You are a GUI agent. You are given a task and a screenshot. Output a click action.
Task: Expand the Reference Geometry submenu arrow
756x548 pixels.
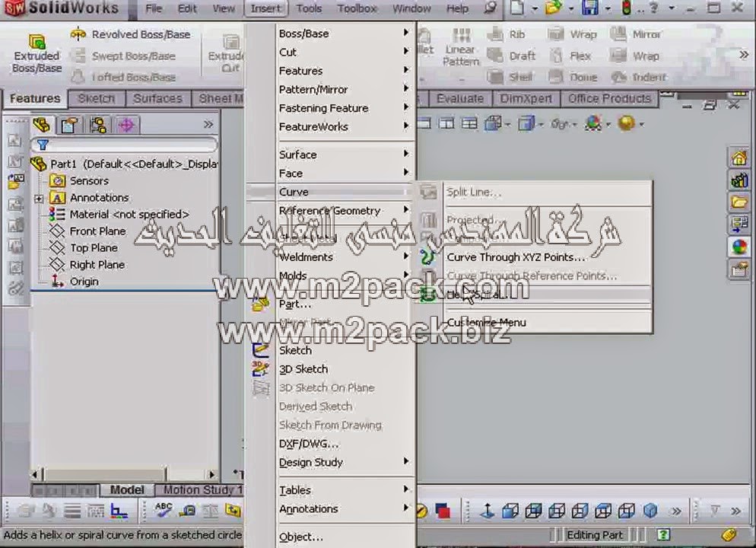(406, 210)
